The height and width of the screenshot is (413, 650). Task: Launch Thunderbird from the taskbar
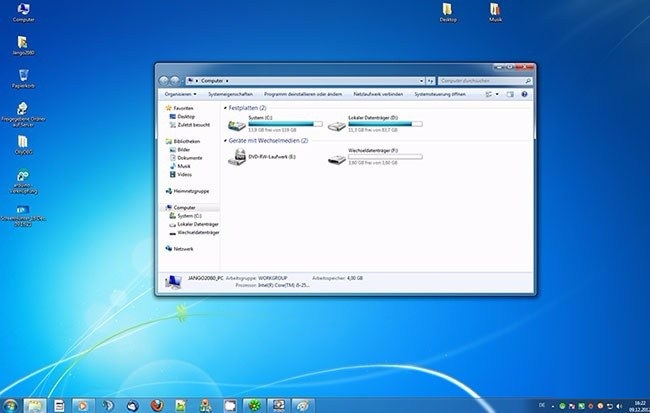click(x=133, y=406)
